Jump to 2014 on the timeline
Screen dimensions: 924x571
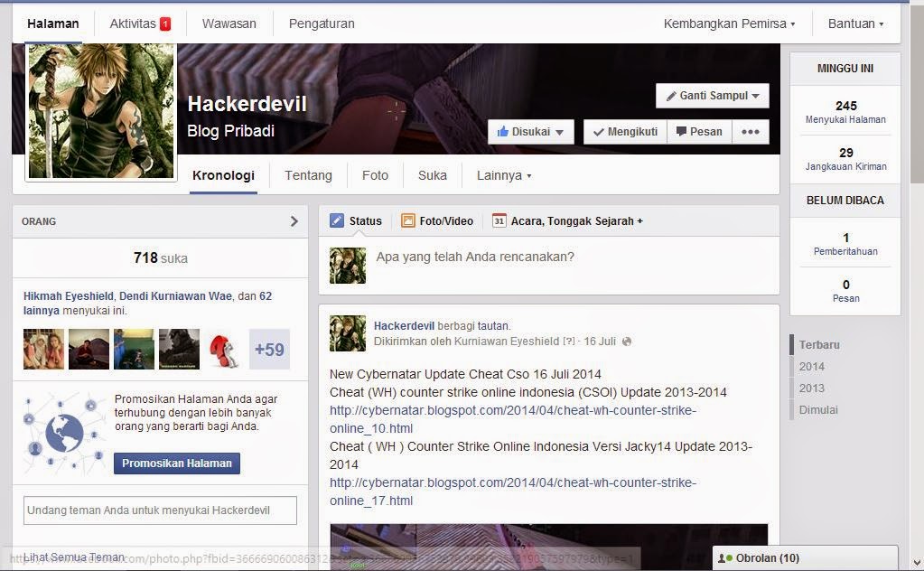(x=812, y=367)
